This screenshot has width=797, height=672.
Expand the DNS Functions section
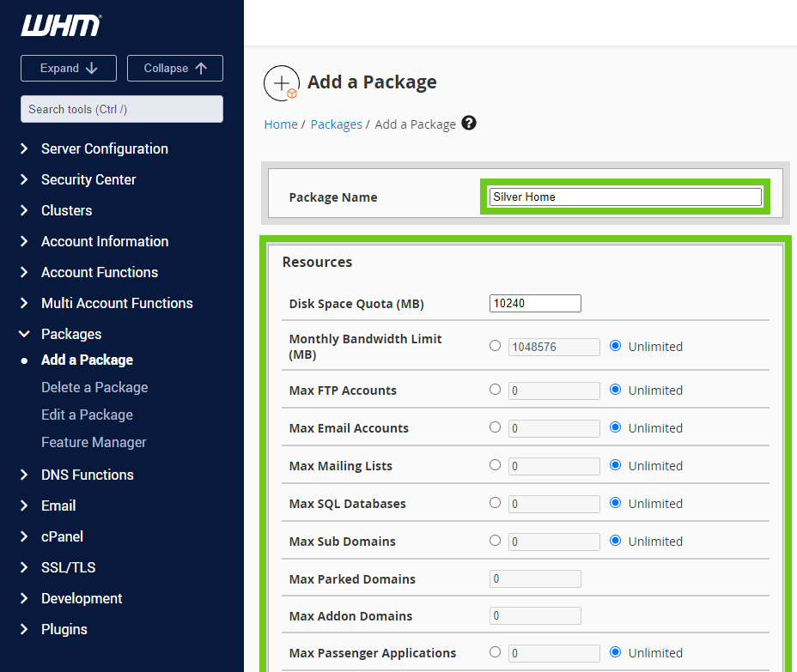[x=87, y=475]
